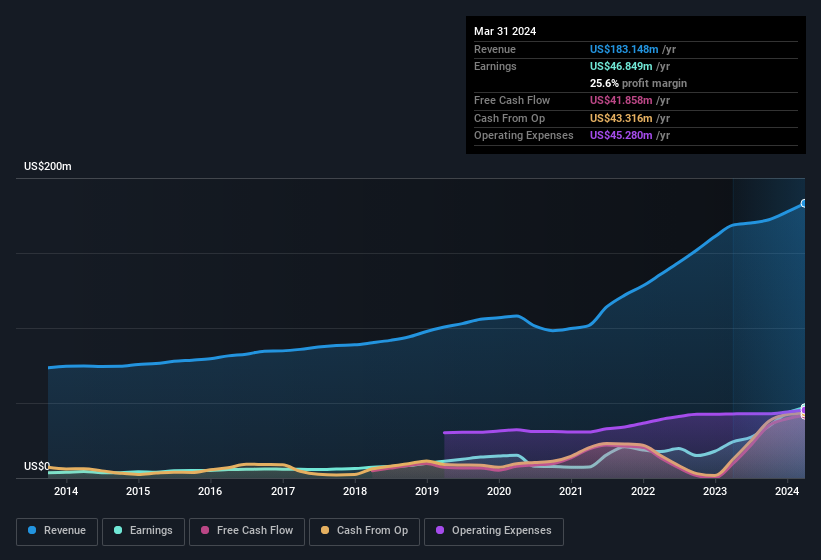Click the 2024 x-axis year label
The image size is (821, 560).
click(x=787, y=491)
